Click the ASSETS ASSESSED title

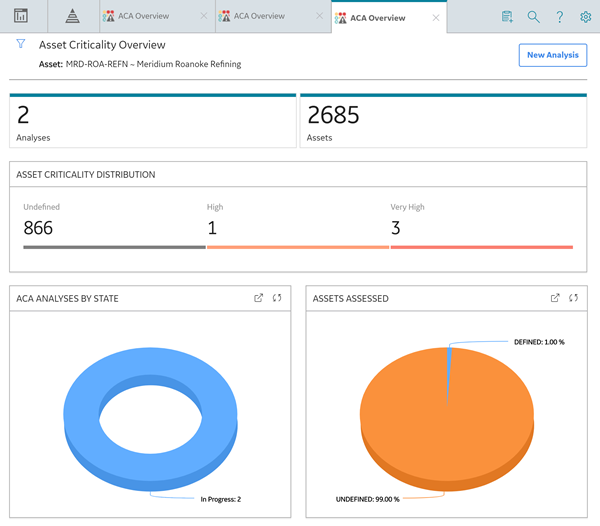point(351,298)
